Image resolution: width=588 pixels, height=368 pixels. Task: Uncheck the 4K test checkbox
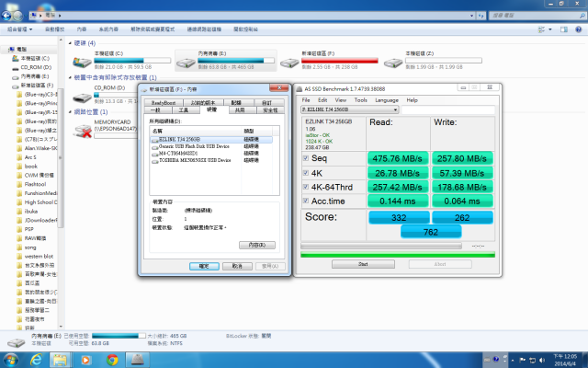coord(306,172)
